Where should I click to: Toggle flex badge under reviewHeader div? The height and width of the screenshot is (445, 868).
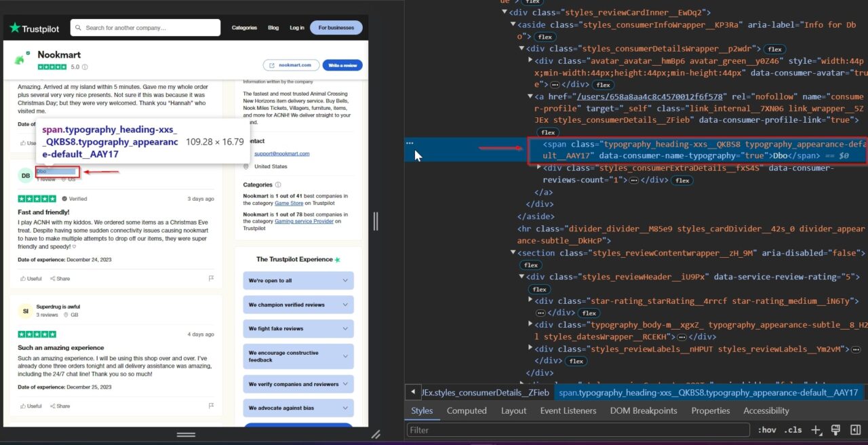pos(539,289)
